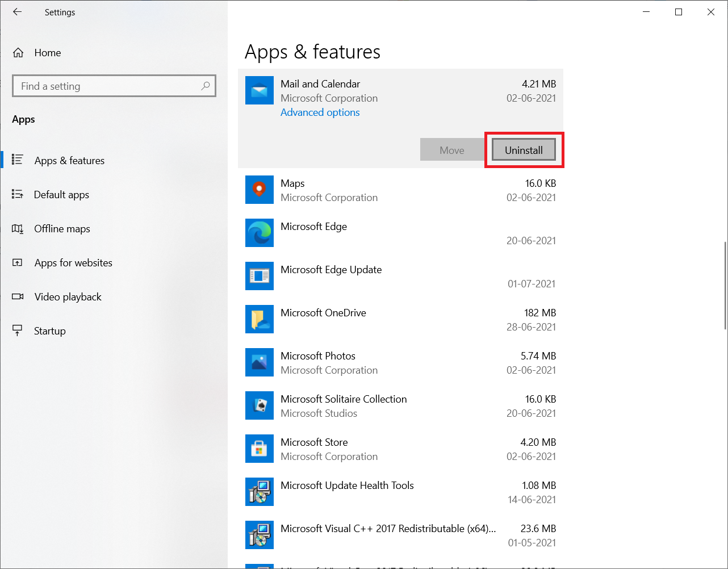The height and width of the screenshot is (569, 728).
Task: Open Video playback settings
Action: 68,297
